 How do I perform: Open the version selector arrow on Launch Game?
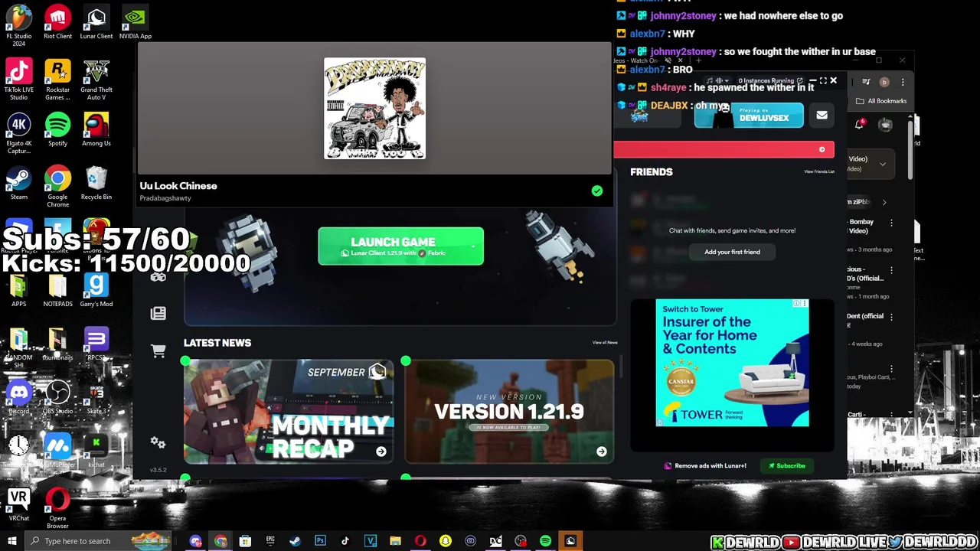(472, 246)
